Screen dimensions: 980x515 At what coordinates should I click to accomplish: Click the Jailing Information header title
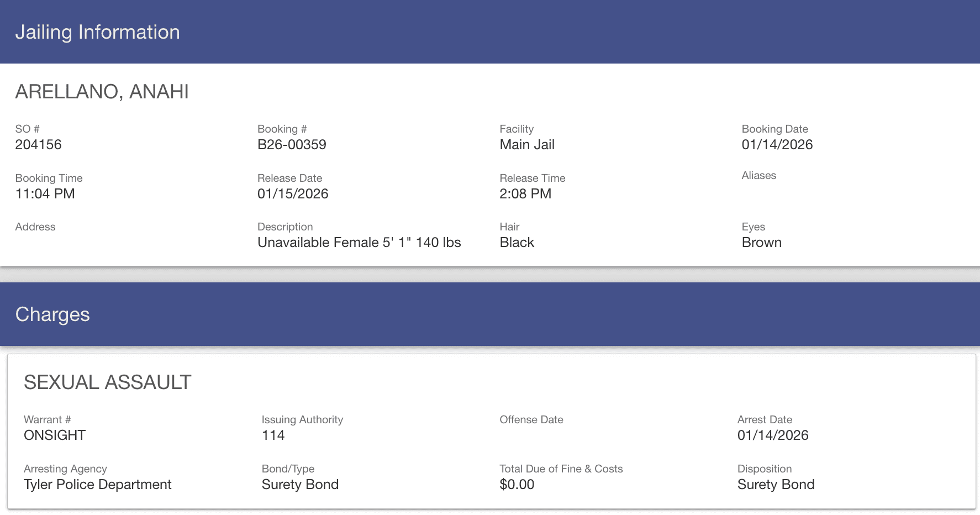click(97, 32)
